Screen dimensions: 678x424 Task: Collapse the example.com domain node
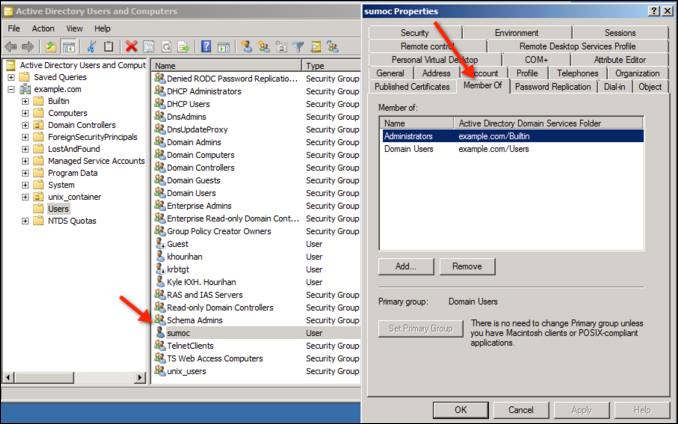[x=11, y=89]
